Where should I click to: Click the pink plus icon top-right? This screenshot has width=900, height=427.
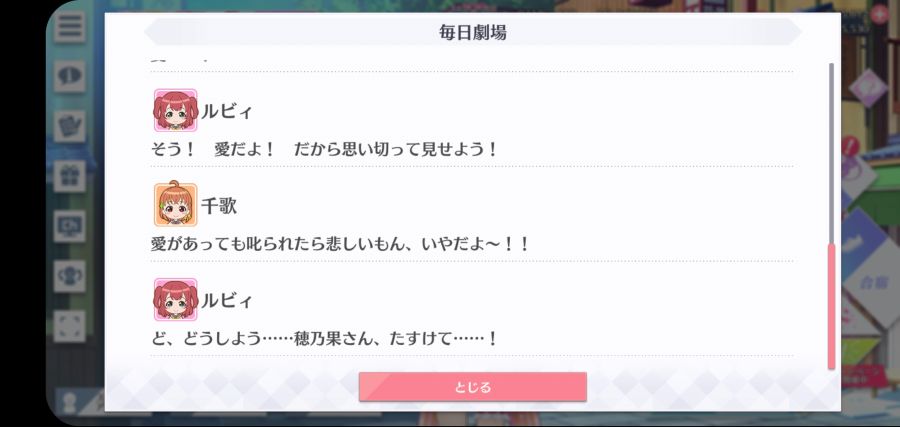879,14
